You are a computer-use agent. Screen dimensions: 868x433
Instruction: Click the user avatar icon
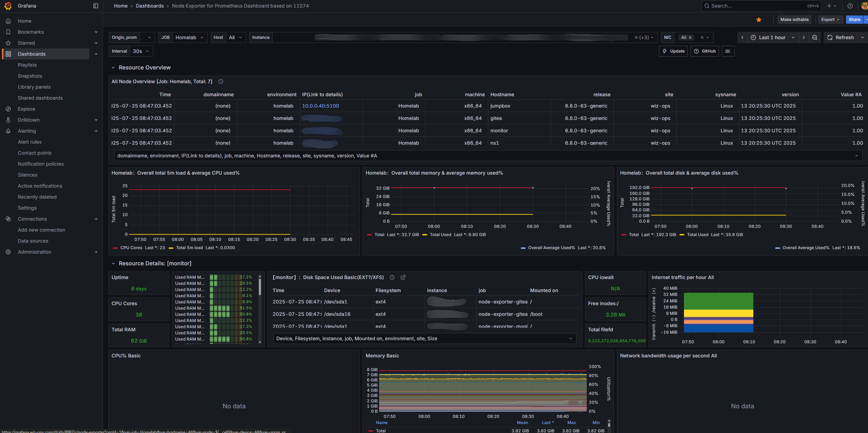point(865,6)
